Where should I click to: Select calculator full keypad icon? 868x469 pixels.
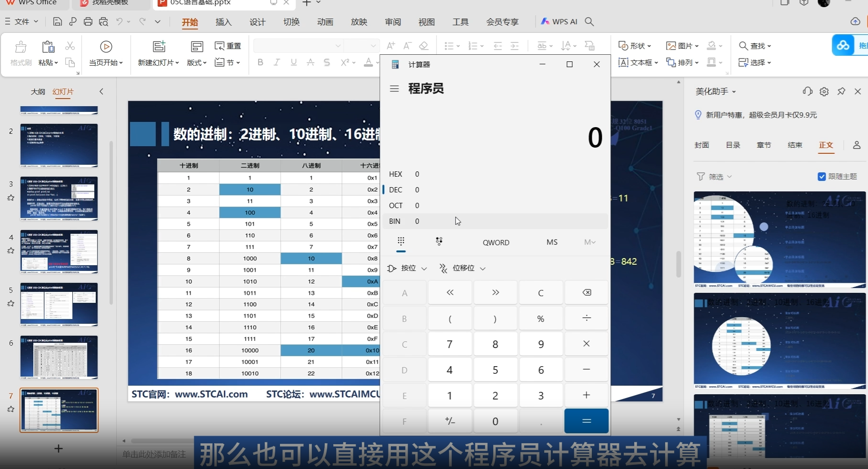coord(401,241)
